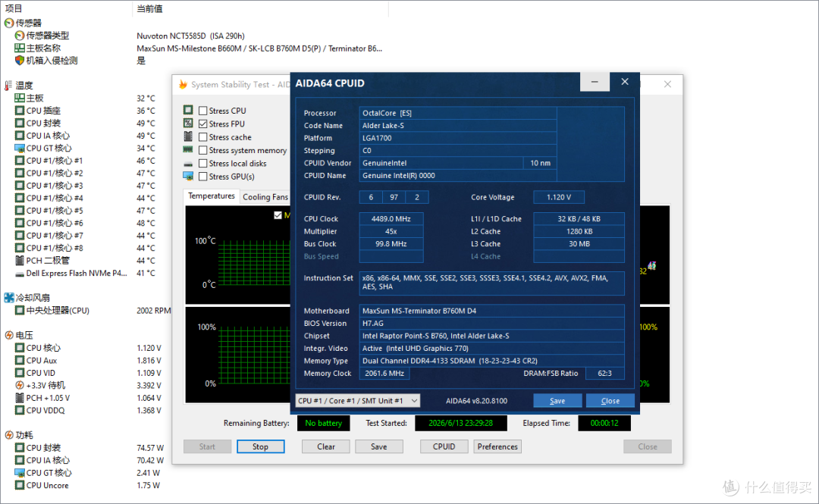The image size is (819, 504).
Task: Click the 冷却风扇 fan icon
Action: [9, 298]
